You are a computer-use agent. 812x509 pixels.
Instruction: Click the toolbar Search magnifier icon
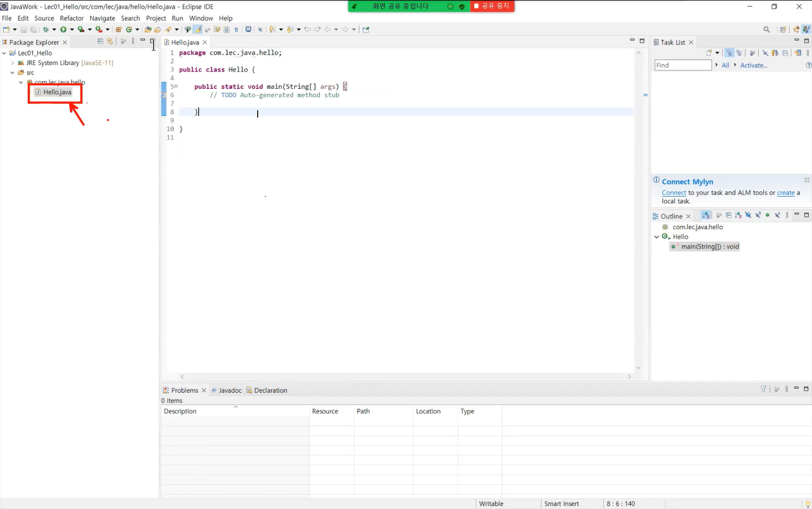pos(767,30)
